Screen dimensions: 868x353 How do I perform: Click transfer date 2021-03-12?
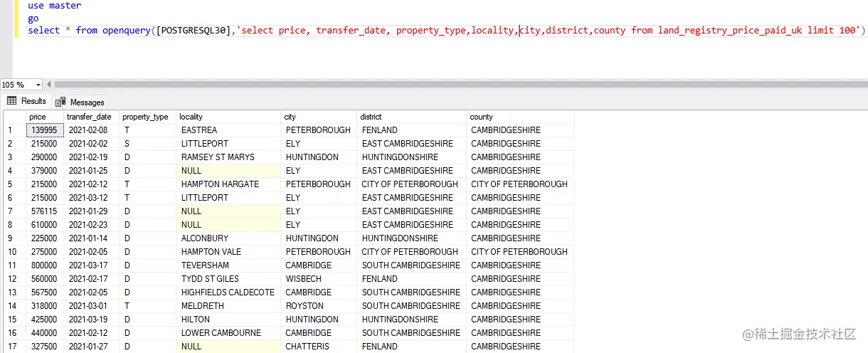pyautogui.click(x=91, y=198)
